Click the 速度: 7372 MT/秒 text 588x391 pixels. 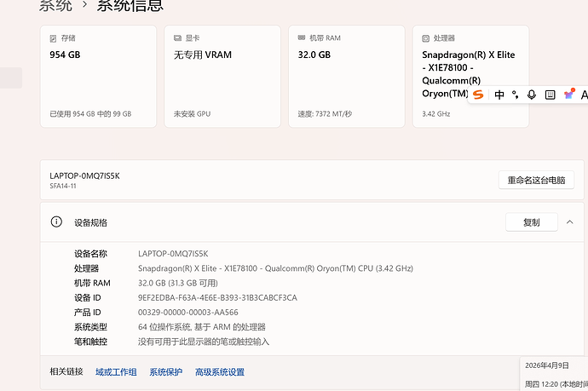[325, 114]
